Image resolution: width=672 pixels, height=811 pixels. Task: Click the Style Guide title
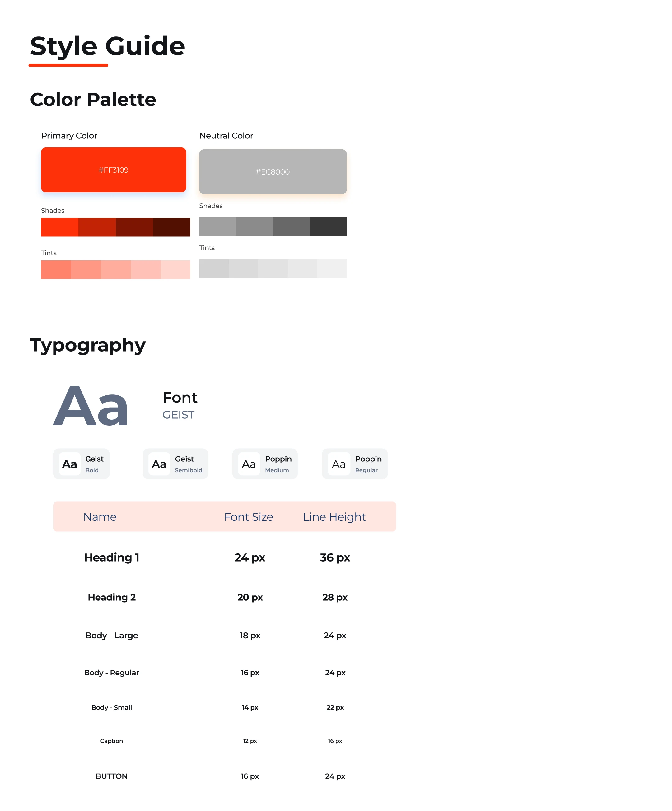coord(107,46)
